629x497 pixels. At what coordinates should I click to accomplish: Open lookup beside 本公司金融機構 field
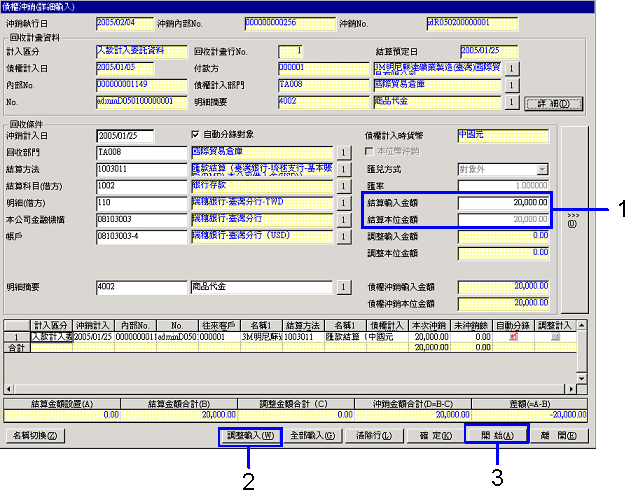tap(342, 218)
